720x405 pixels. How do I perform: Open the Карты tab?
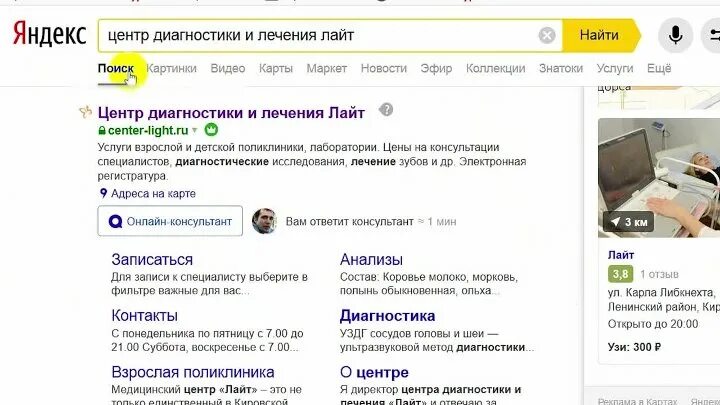point(276,68)
